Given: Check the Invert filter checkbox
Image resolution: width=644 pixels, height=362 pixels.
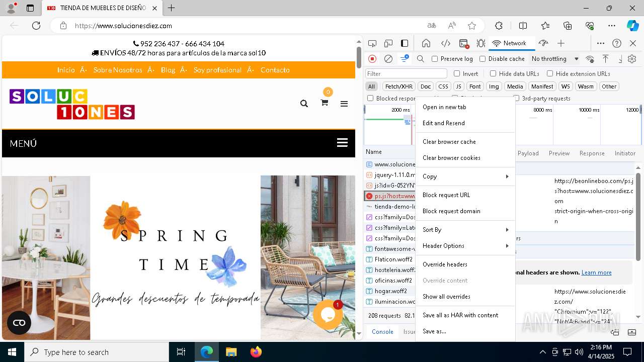Looking at the screenshot, I should [x=457, y=73].
